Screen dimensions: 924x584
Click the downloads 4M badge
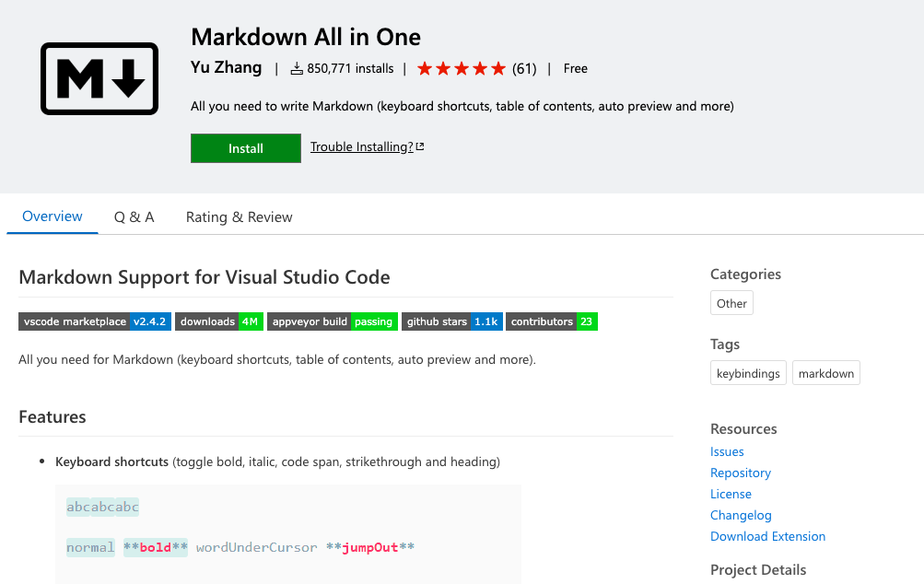[219, 321]
